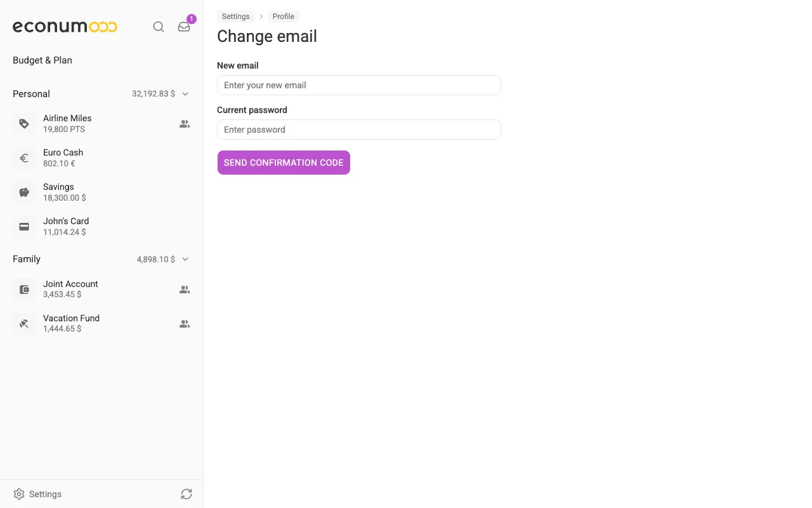Click the Personal group heading
Viewport: 812px width, 508px height.
pyautogui.click(x=31, y=94)
